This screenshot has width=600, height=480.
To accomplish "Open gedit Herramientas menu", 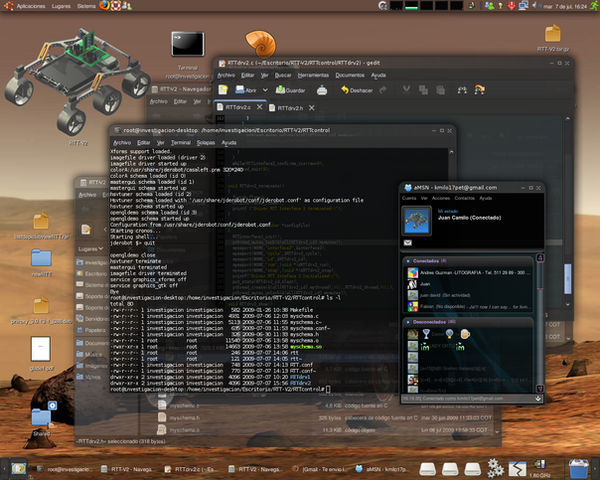I will coord(313,75).
